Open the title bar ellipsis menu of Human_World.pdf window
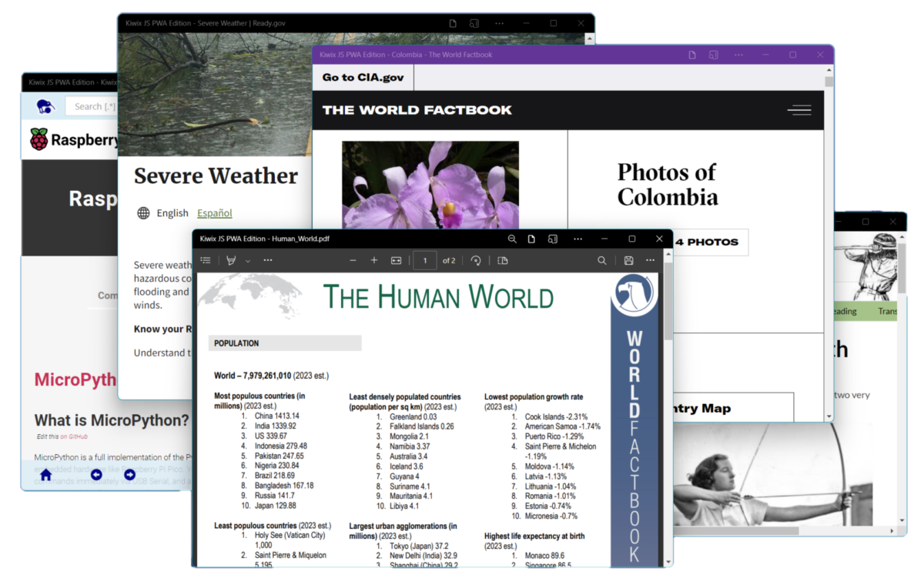The image size is (924, 585). [x=578, y=239]
